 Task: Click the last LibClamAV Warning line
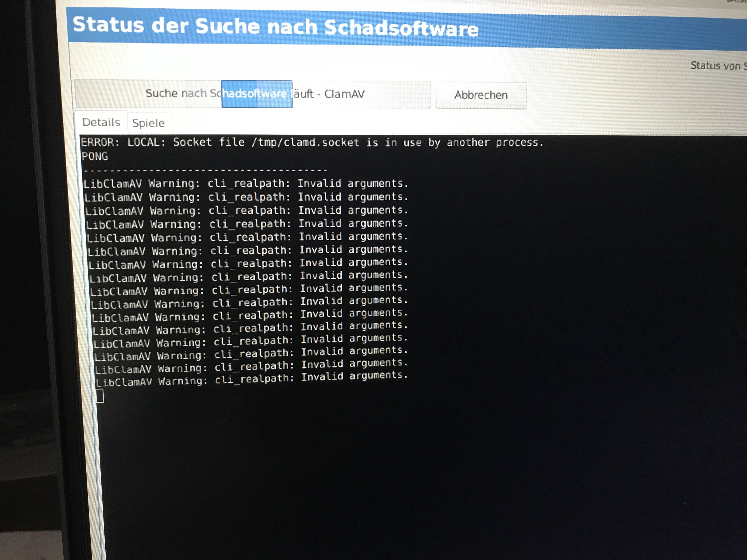click(x=252, y=379)
